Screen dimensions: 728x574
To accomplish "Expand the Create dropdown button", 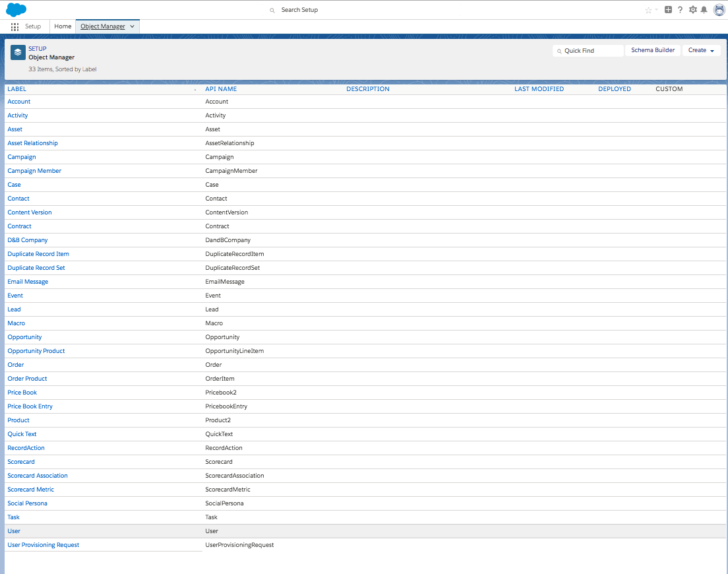I will 701,50.
